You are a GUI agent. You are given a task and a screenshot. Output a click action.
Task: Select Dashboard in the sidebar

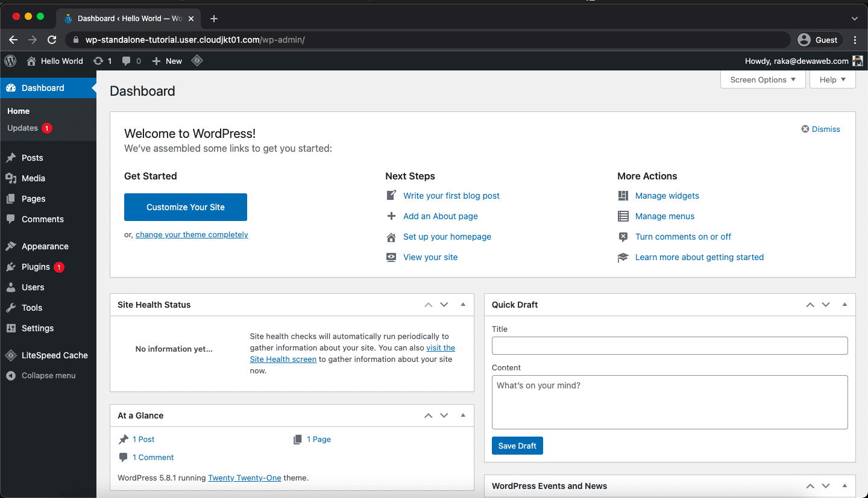(x=48, y=88)
